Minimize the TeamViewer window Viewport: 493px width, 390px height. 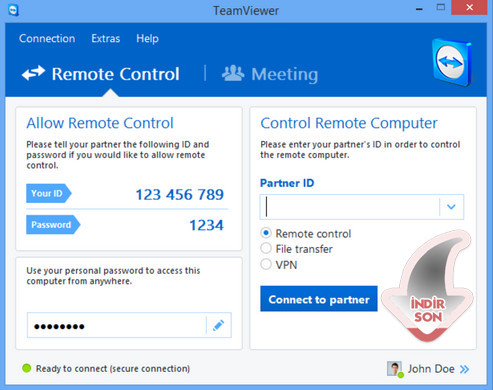coord(419,8)
